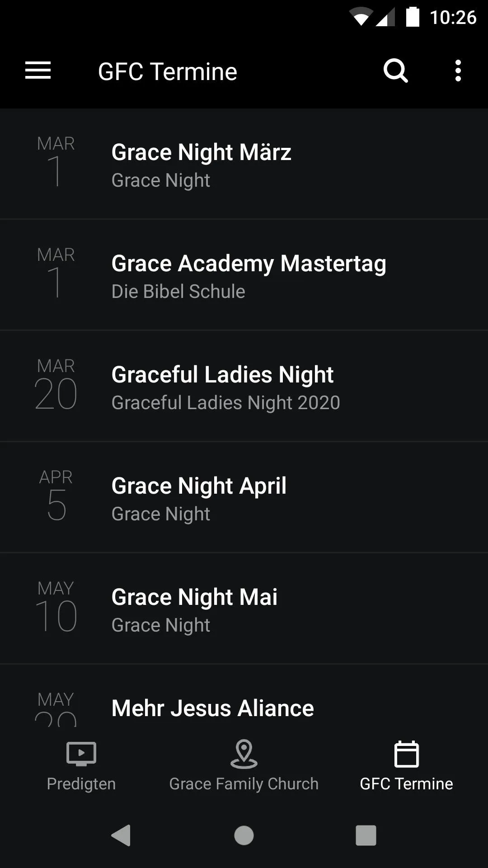Tap the Die Bibel Schule subtitle
Viewport: 488px width, 868px height.
click(x=178, y=292)
